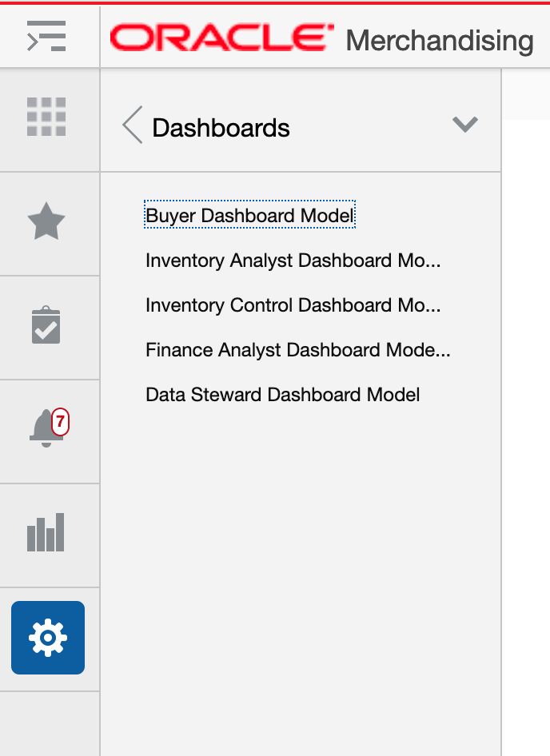
Task: Open Buyer Dashboard Model
Action: click(x=249, y=215)
